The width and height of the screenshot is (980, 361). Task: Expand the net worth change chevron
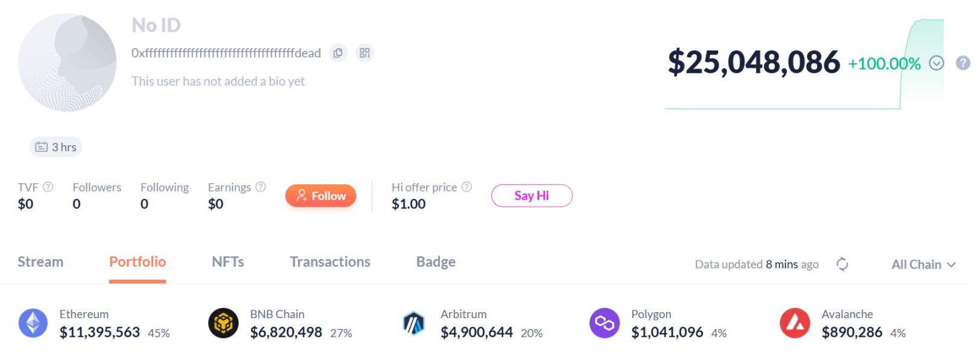pyautogui.click(x=936, y=63)
